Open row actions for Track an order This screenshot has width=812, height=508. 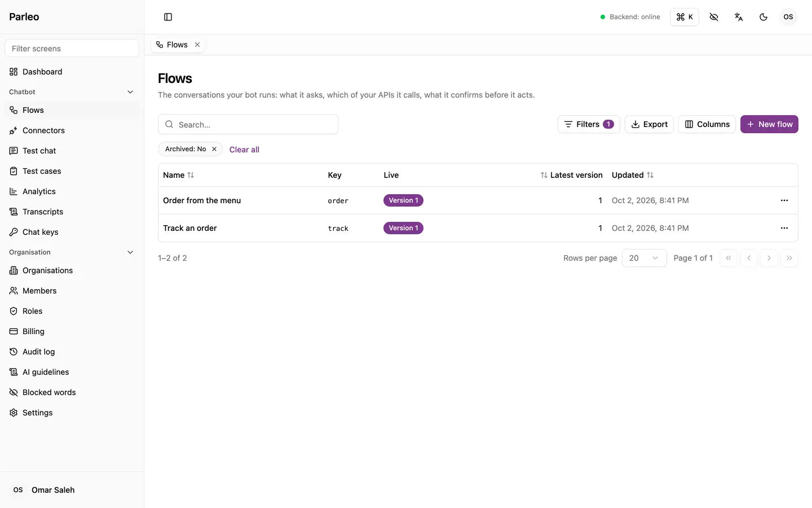(x=784, y=228)
